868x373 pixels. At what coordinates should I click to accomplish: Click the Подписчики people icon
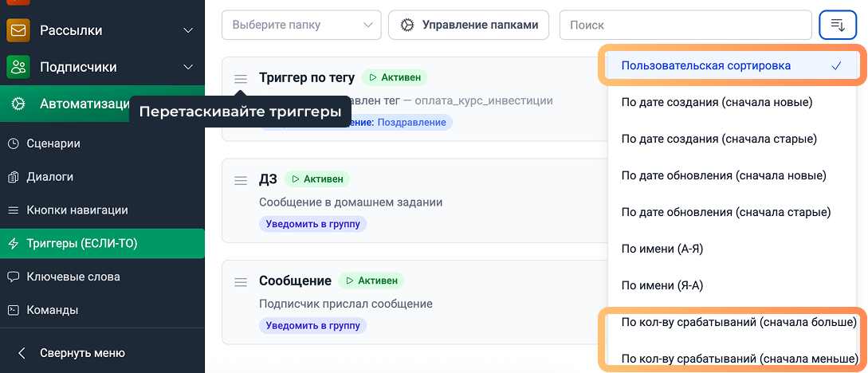(x=18, y=67)
